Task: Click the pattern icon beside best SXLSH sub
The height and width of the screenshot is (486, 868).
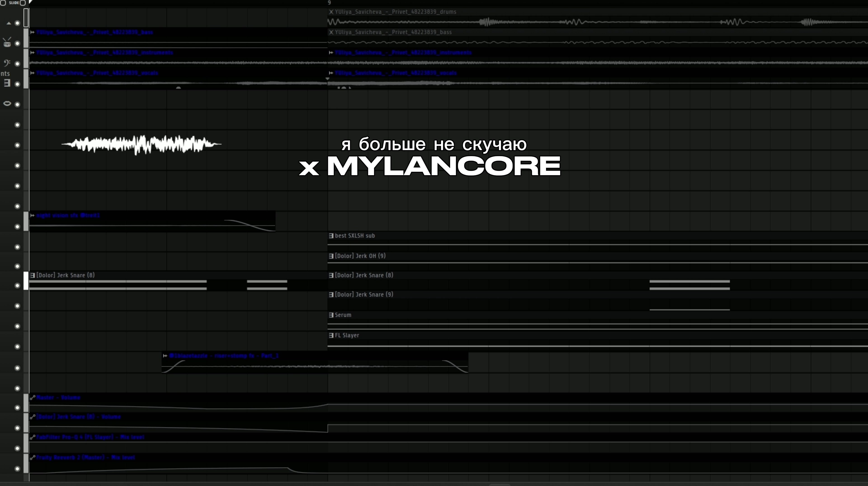Action: 331,236
